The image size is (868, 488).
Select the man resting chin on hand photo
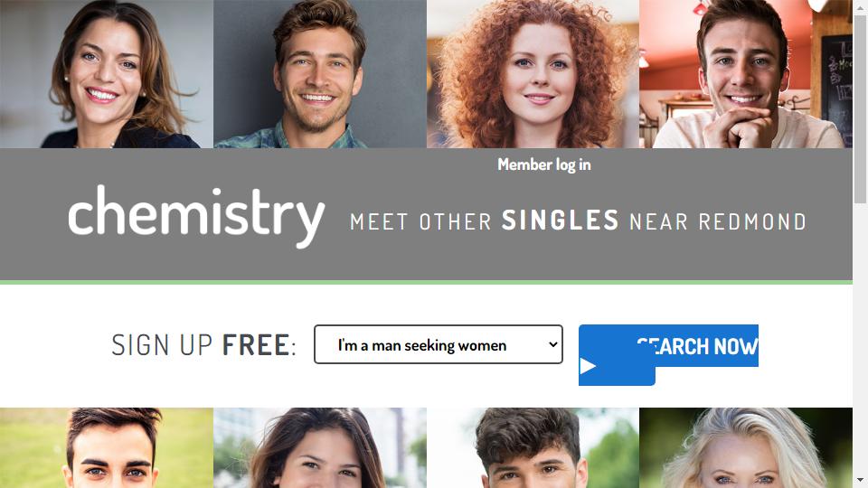click(746, 73)
